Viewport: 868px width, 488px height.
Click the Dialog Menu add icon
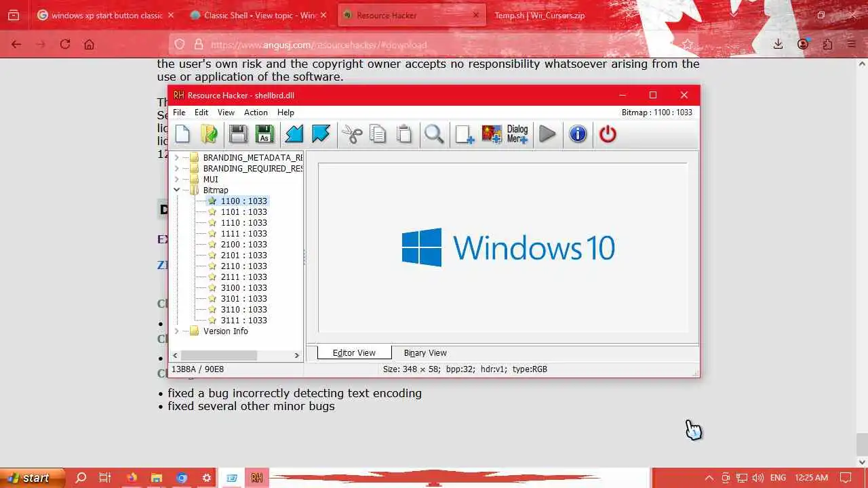pyautogui.click(x=517, y=134)
